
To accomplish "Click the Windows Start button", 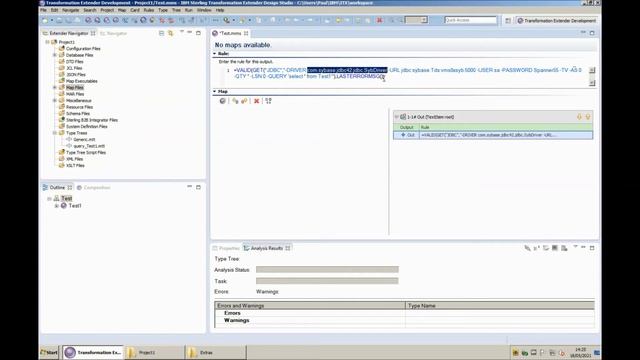I will [x=49, y=352].
